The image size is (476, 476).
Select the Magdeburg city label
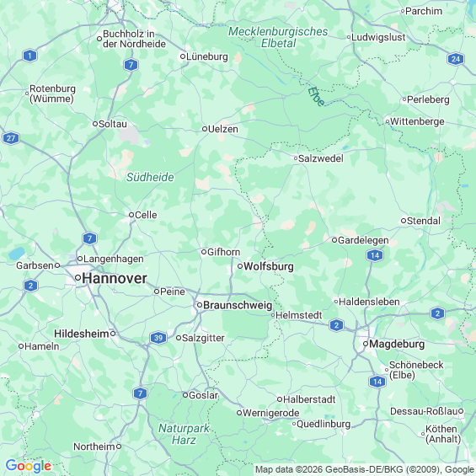(397, 344)
